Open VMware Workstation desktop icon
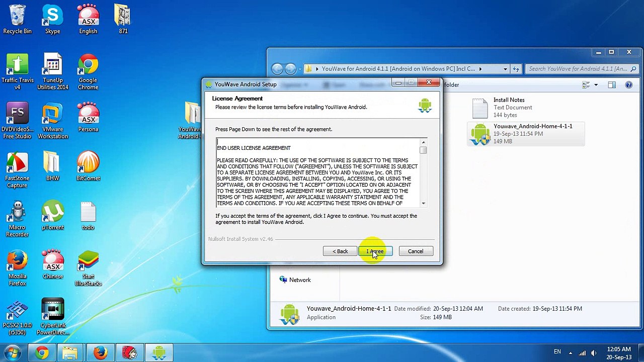The image size is (644, 362). coord(52,121)
